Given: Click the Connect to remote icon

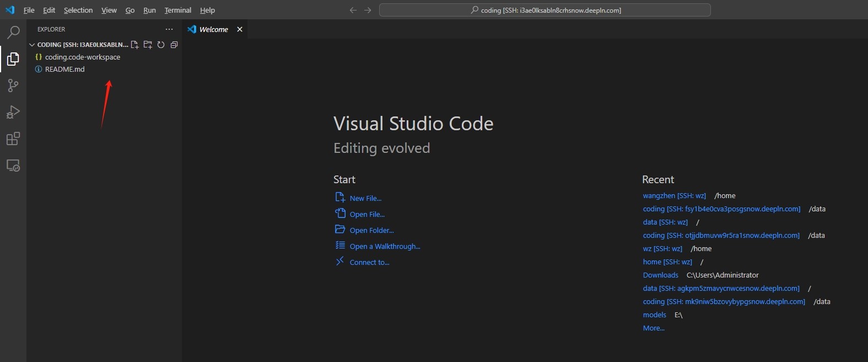Looking at the screenshot, I should pos(340,261).
